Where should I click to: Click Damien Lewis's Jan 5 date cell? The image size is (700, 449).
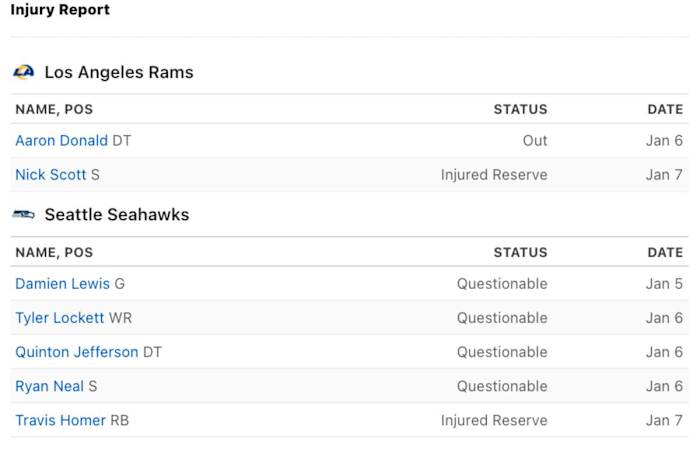pos(664,284)
